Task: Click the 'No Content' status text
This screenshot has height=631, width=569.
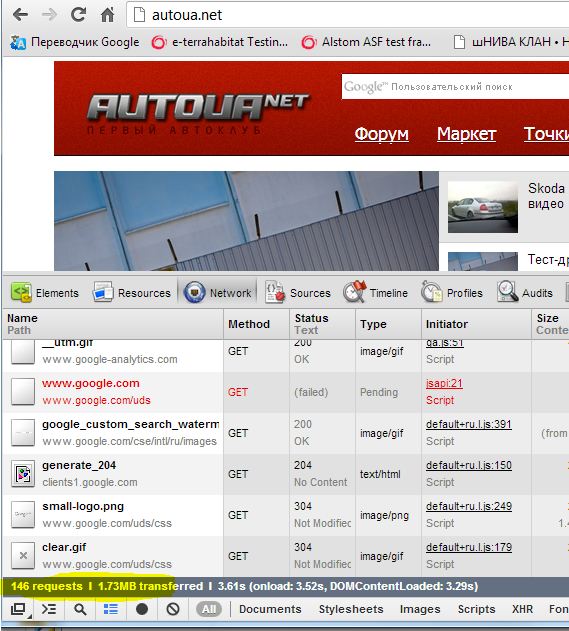Action: (x=320, y=482)
